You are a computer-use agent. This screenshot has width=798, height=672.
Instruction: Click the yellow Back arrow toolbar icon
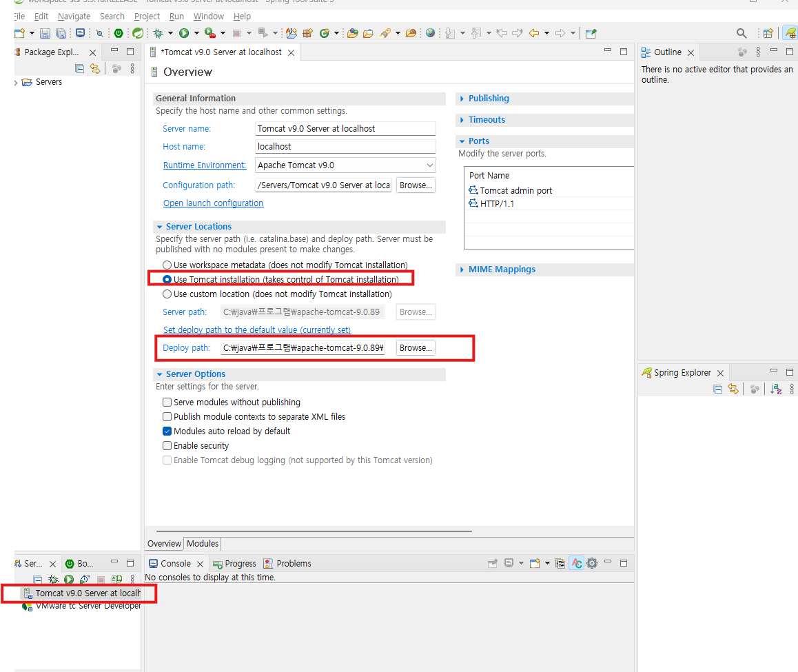[x=534, y=34]
